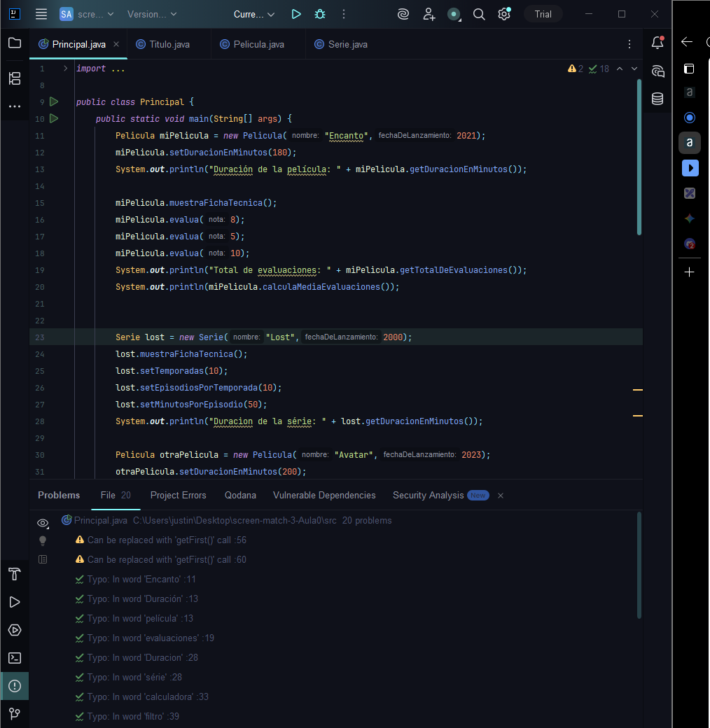
Task: Open editor tabs options menu
Action: pyautogui.click(x=629, y=44)
